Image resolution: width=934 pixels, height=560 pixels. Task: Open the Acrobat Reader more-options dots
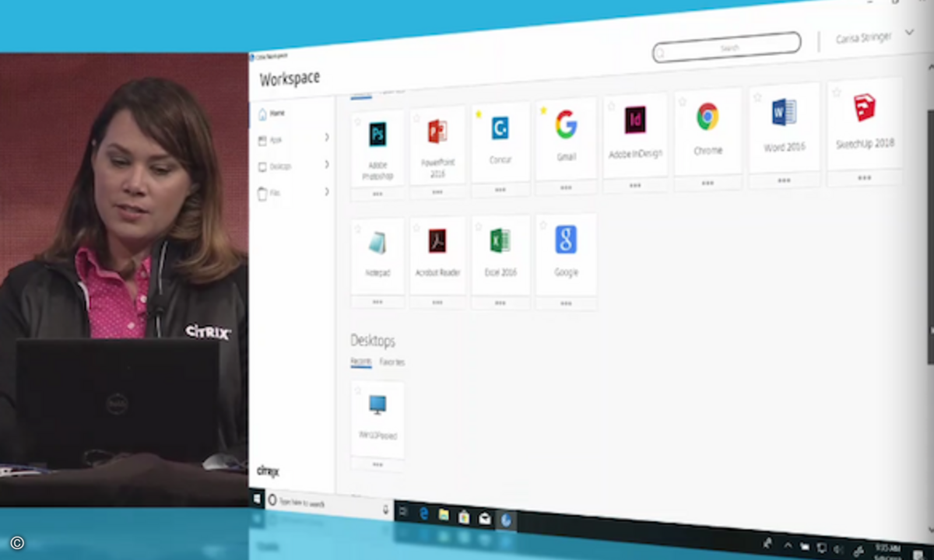pyautogui.click(x=437, y=303)
